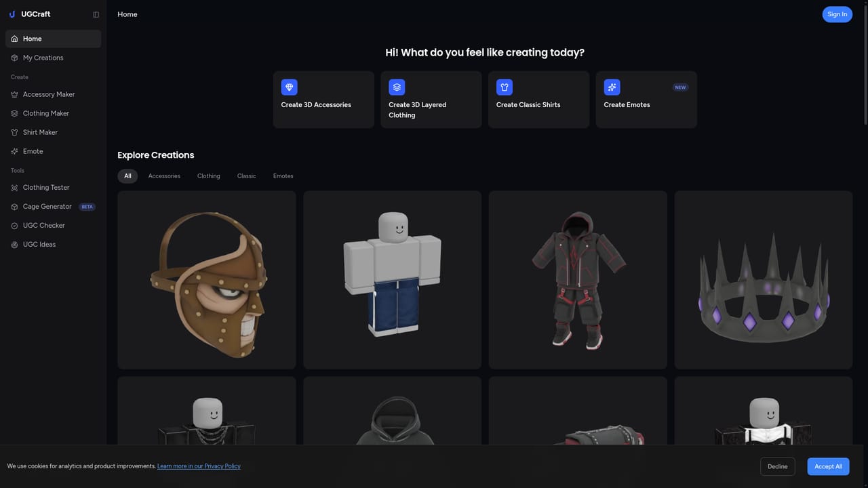Screen dimensions: 868x488
Task: Click the NEW badge on Create Emotes
Action: (x=680, y=87)
